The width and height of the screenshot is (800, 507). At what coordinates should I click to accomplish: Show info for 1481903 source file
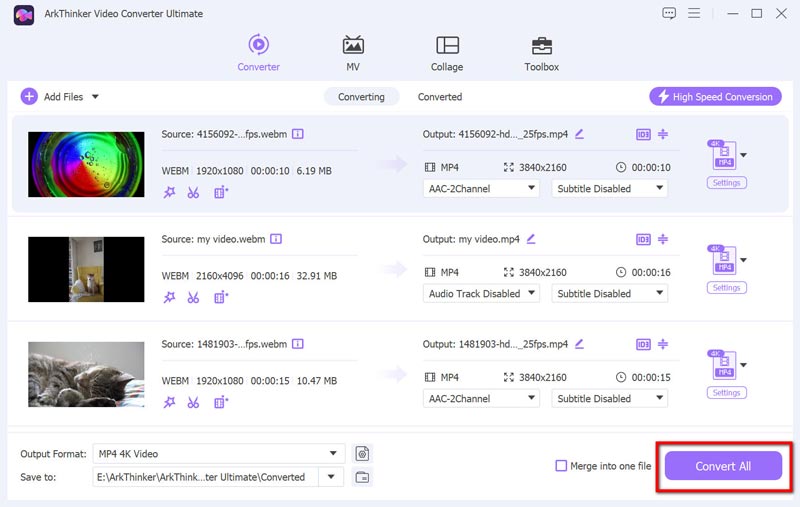pyautogui.click(x=297, y=344)
